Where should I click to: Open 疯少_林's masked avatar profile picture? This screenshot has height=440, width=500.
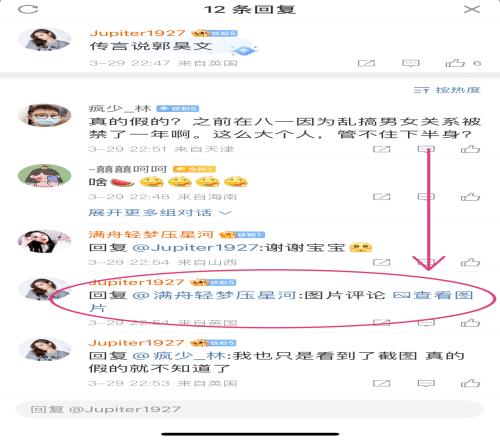(x=44, y=115)
